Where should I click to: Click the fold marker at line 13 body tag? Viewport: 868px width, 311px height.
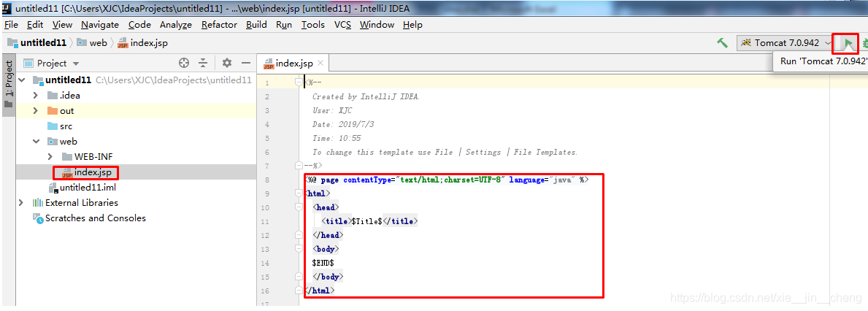click(299, 248)
